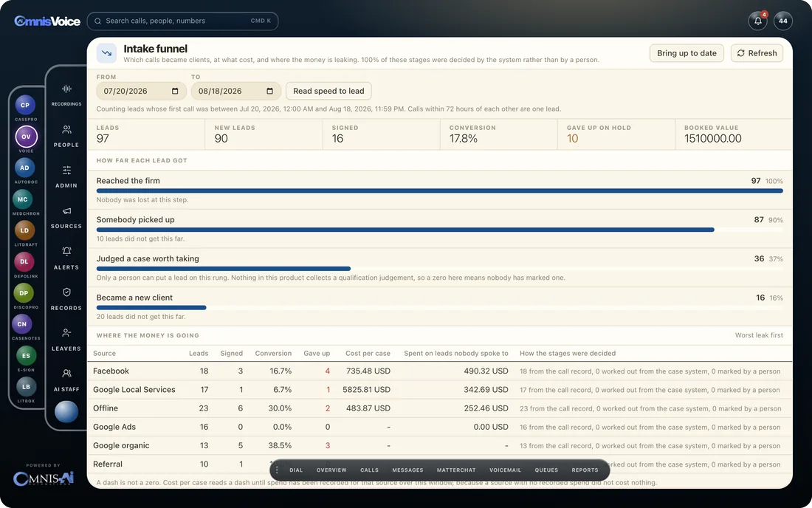The width and height of the screenshot is (812, 508).
Task: Open the Dial tab
Action: click(x=296, y=470)
